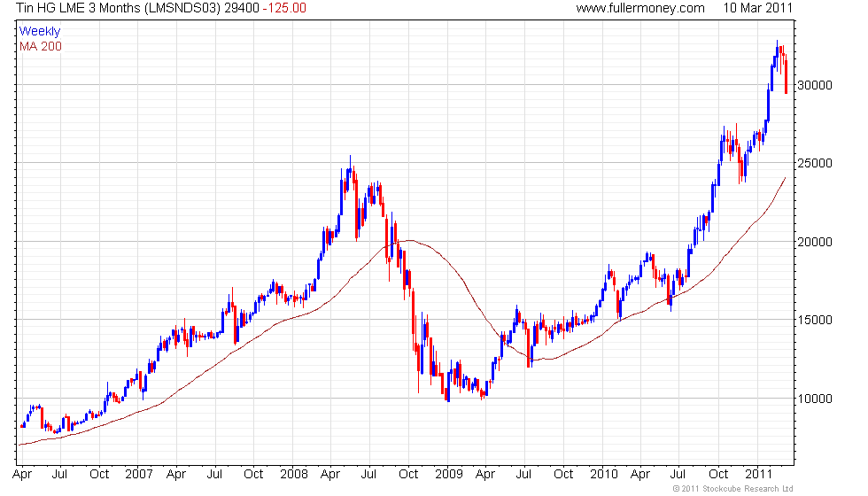Click the last red candle near 30000
The width and height of the screenshot is (868, 496).
[787, 74]
